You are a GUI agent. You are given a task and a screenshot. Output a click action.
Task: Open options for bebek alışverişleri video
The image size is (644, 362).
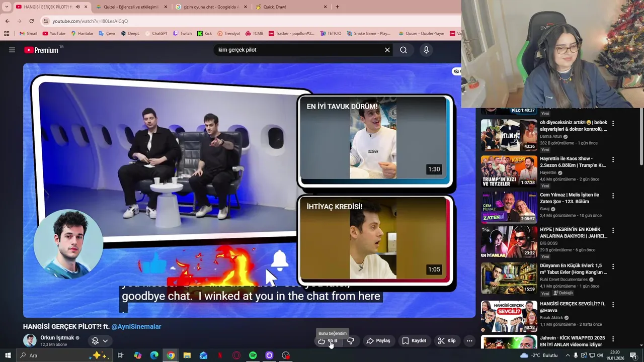point(613,123)
